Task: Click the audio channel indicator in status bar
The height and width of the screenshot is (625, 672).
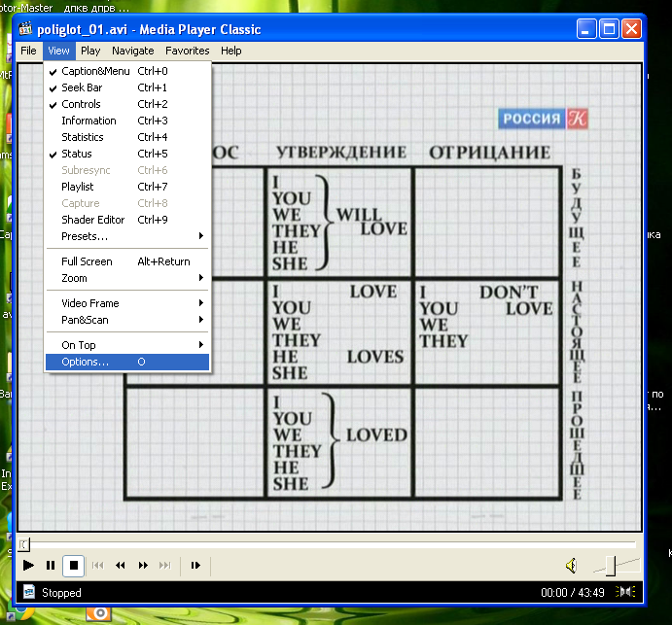Action: [x=625, y=592]
